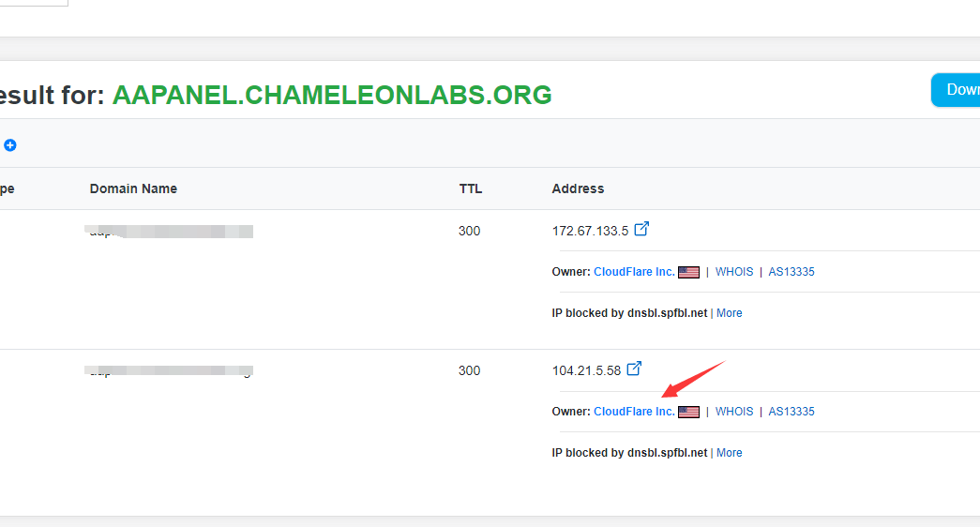
Task: Open CloudFlare Inc. owner link for 104.21.5.58
Action: click(634, 412)
